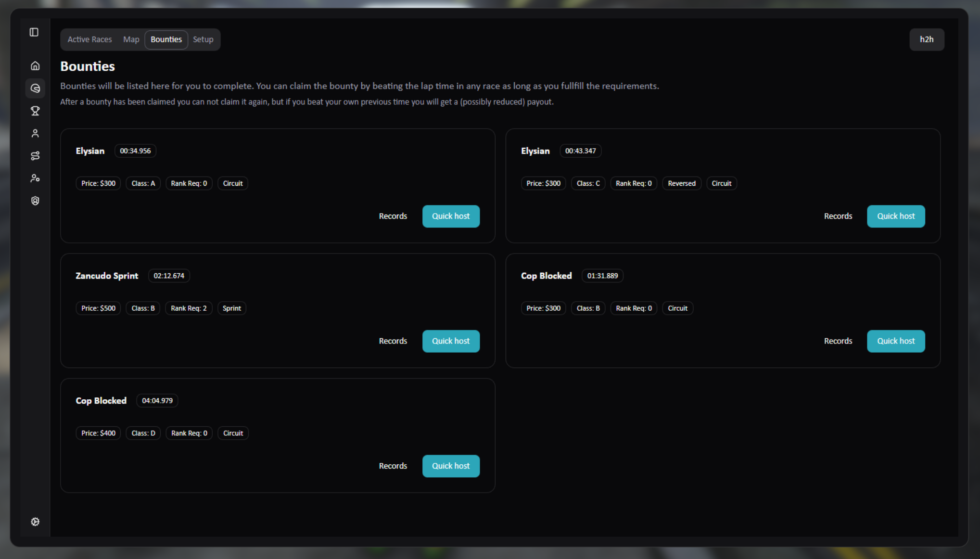View Records for Cop Blocked Class D

coord(393,466)
